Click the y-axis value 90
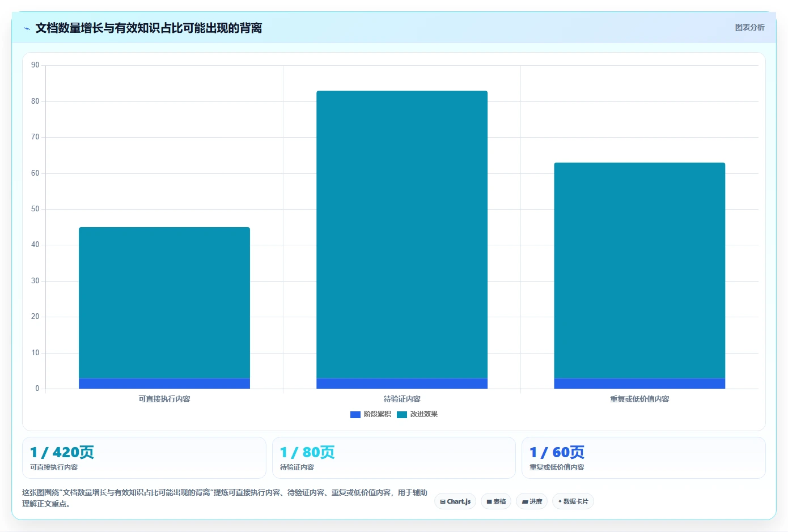This screenshot has height=532, width=788. [x=35, y=65]
